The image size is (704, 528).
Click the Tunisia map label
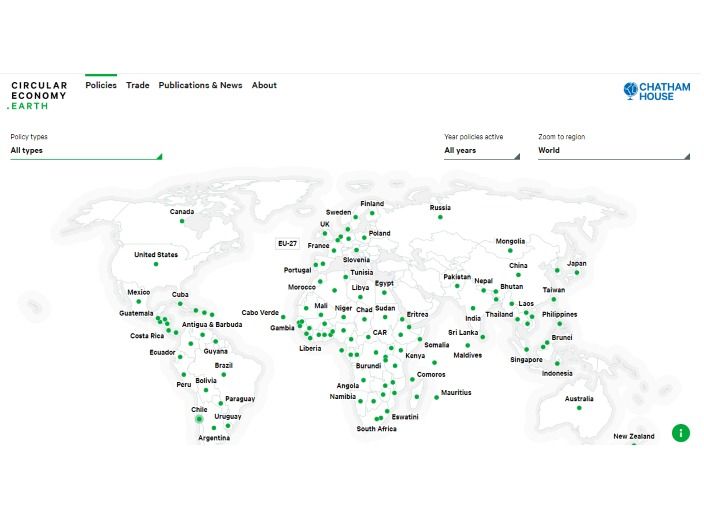coord(361,272)
